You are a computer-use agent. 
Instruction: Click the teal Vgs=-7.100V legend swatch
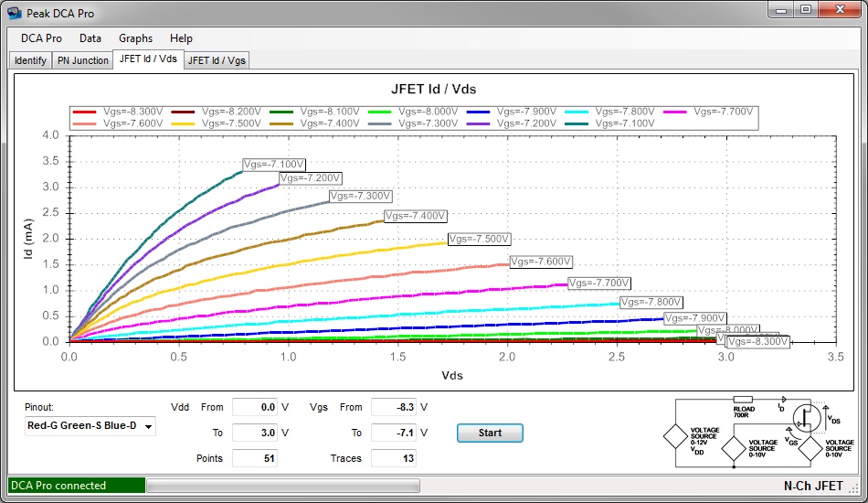[577, 123]
